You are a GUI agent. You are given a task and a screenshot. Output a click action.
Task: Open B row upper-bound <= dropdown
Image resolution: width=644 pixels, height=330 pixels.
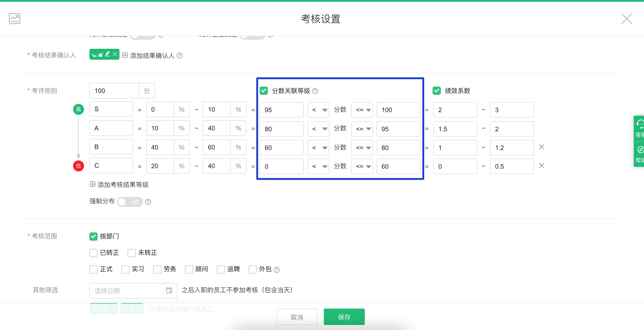(362, 148)
